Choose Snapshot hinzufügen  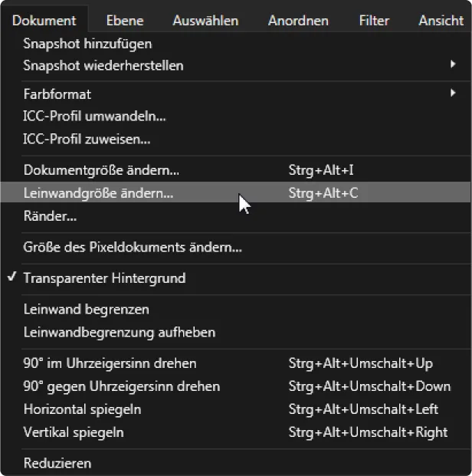coord(87,44)
